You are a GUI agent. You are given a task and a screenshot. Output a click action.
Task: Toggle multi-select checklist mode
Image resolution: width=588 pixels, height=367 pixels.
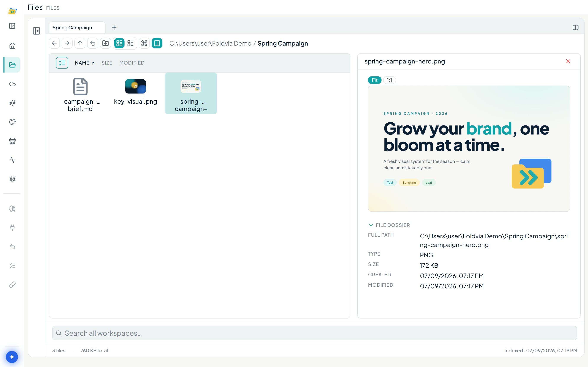(62, 63)
